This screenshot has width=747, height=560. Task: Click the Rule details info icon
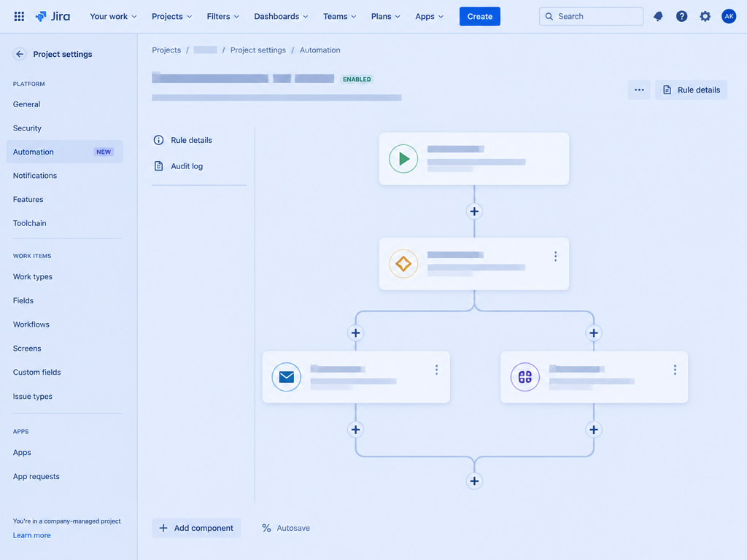coord(158,140)
